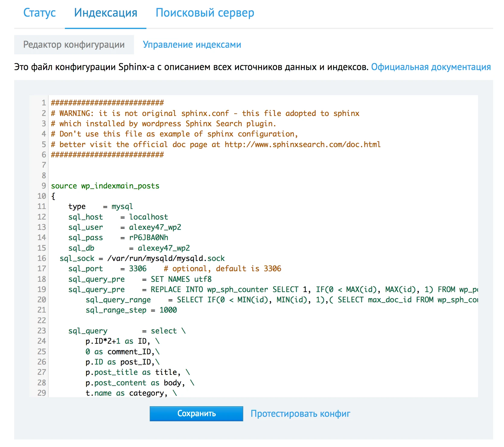Image resolution: width=504 pixels, height=447 pixels.
Task: Switch to the Индексация tab
Action: (106, 13)
